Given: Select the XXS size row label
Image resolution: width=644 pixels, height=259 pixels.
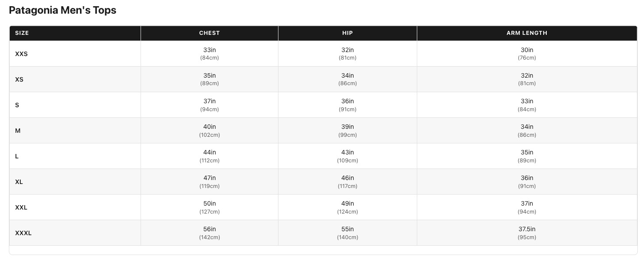Looking at the screenshot, I should point(21,54).
